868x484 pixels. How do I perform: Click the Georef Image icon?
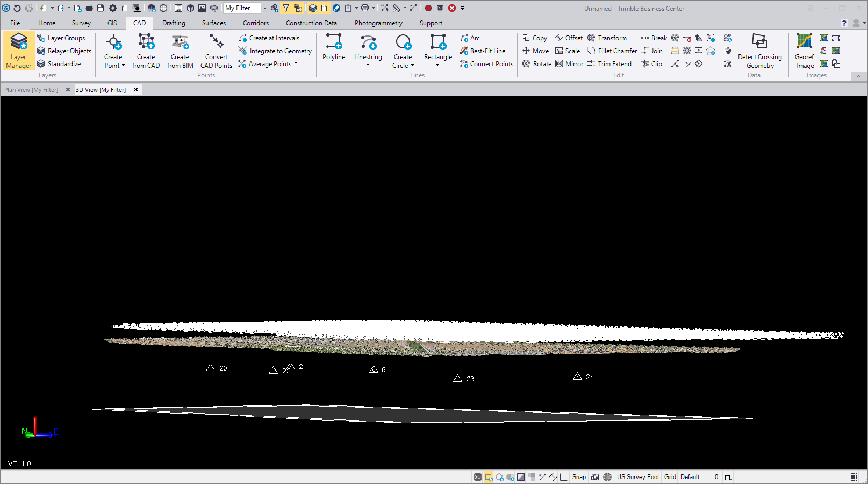804,42
